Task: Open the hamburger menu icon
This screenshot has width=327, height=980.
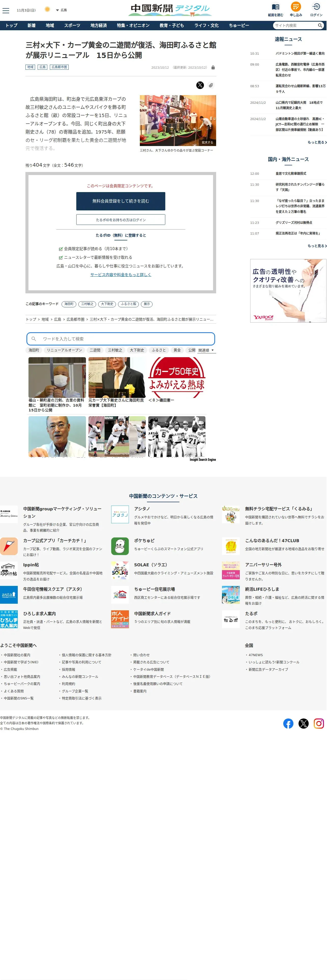Action: click(x=6, y=10)
